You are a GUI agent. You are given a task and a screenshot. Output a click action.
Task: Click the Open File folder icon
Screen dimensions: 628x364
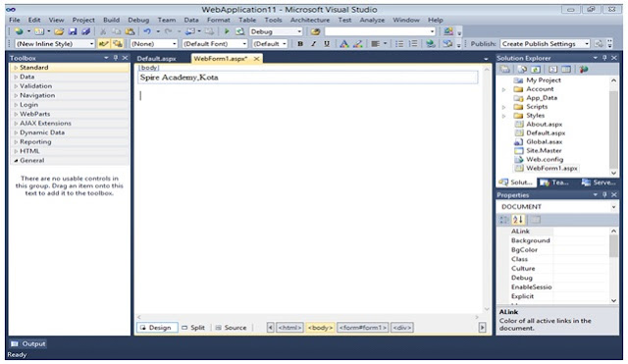pyautogui.click(x=59, y=31)
